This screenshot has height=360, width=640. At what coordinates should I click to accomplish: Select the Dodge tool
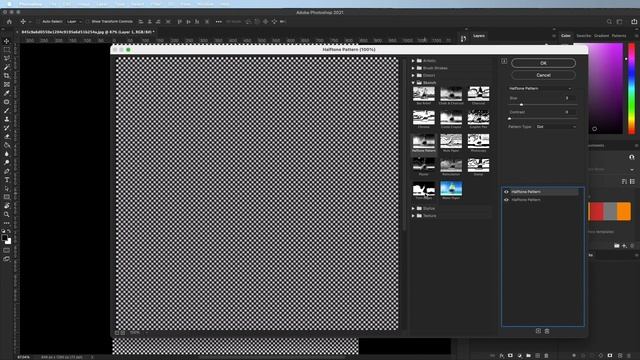[7, 162]
